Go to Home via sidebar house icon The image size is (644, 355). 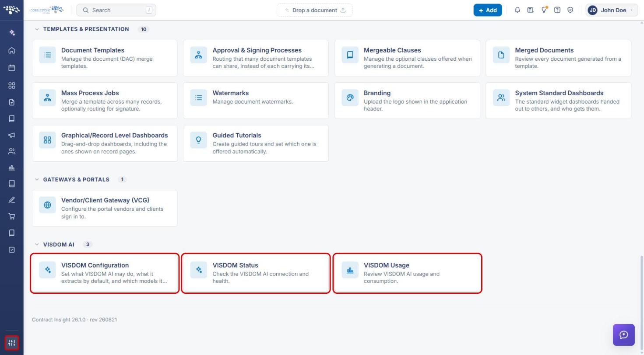[12, 50]
